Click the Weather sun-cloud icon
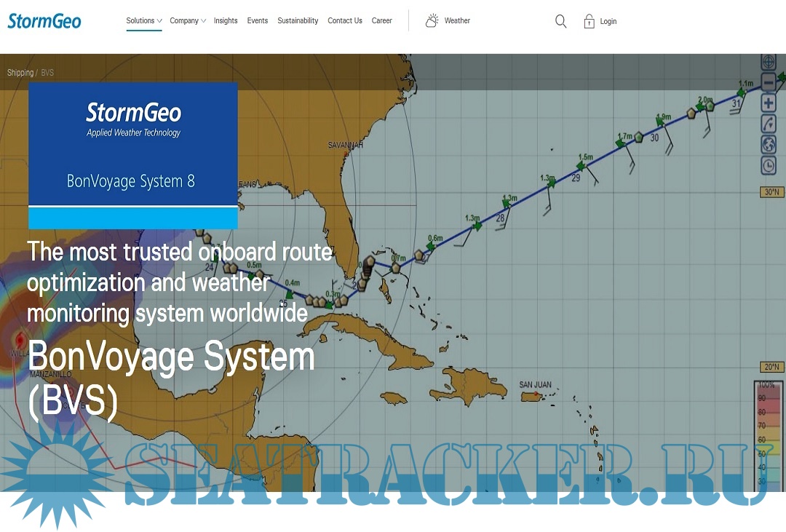The image size is (786, 532). (432, 20)
